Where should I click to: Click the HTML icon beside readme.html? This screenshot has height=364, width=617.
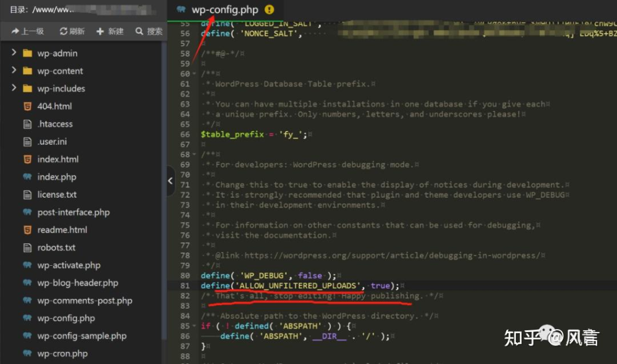click(27, 230)
